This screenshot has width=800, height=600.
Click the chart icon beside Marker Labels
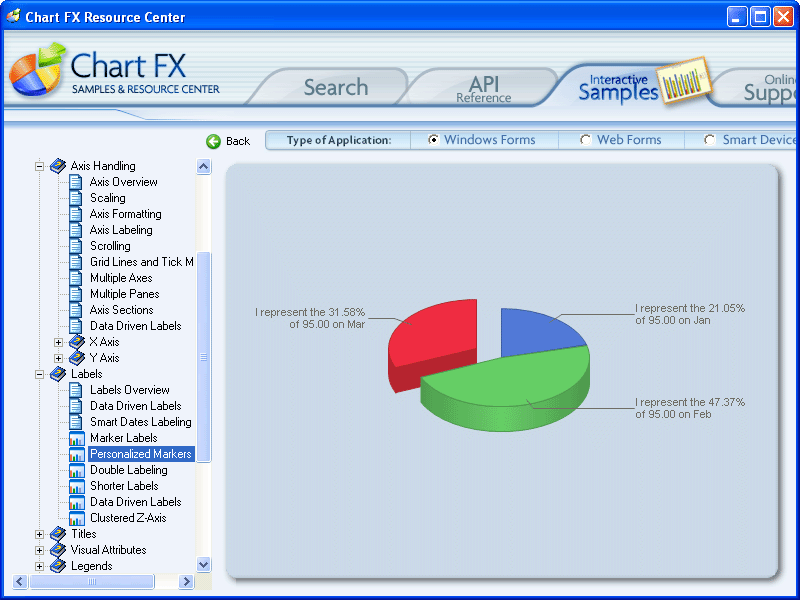(x=78, y=438)
